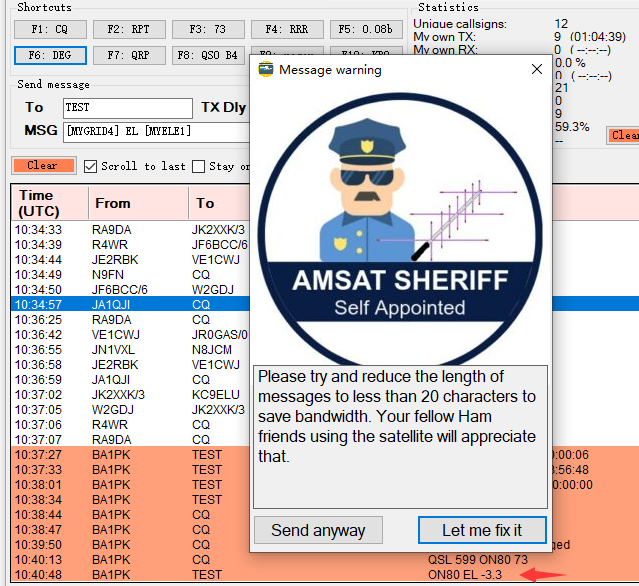Click the To callsign input field
This screenshot has height=586, width=639.
[x=128, y=108]
